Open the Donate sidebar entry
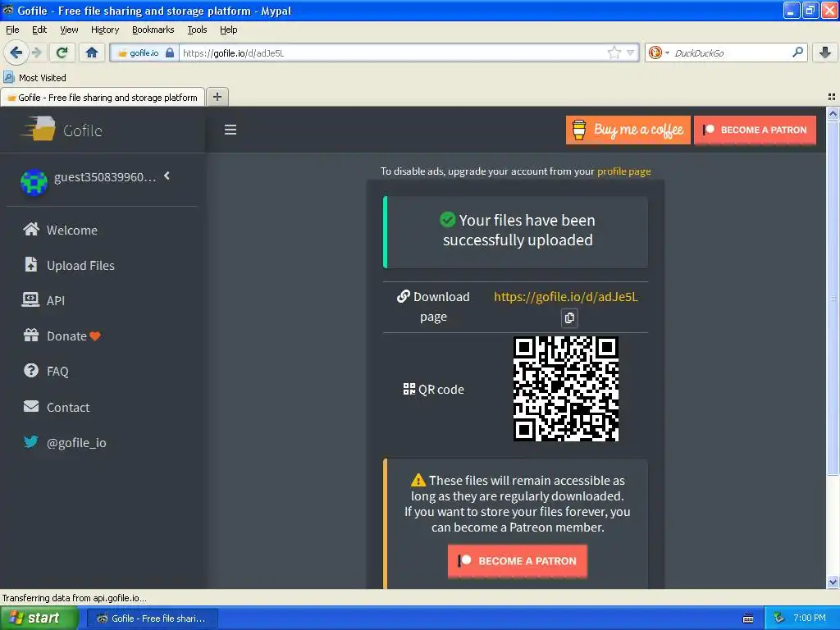Image resolution: width=840 pixels, height=630 pixels. [62, 336]
